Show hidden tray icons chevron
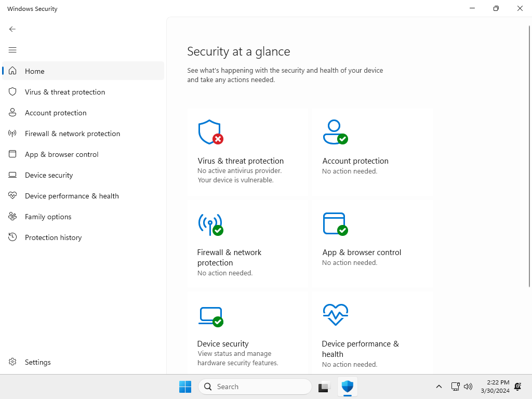Image resolution: width=532 pixels, height=399 pixels. (x=438, y=387)
